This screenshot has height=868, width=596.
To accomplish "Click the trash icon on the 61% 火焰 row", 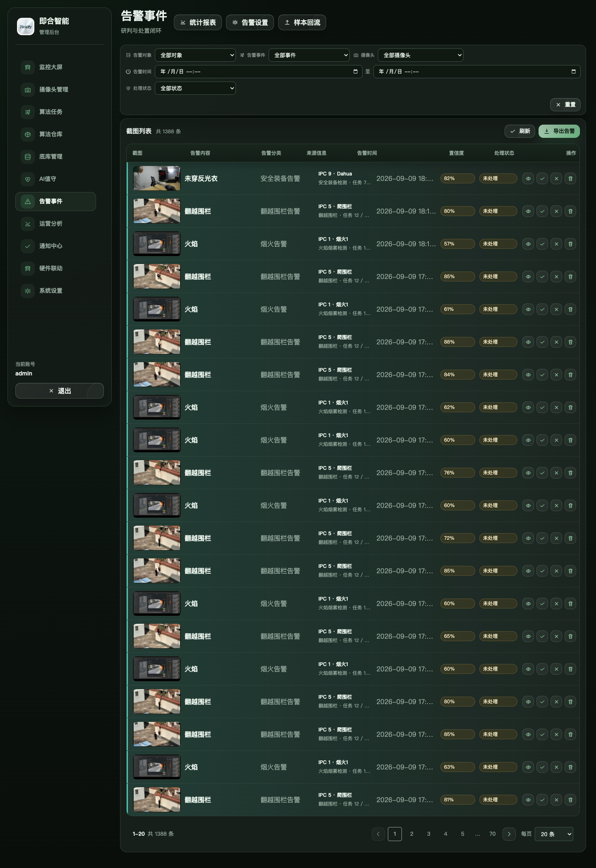I will pyautogui.click(x=570, y=309).
